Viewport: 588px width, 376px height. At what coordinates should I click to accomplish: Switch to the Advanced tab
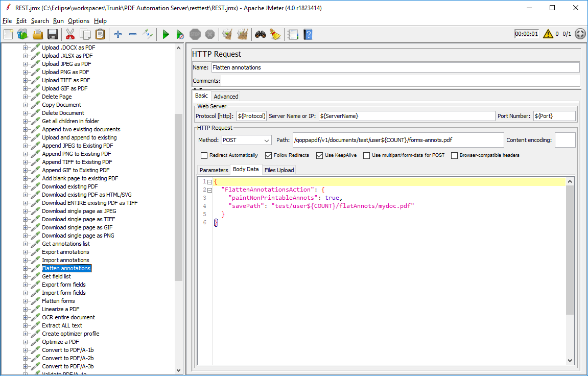pos(226,97)
